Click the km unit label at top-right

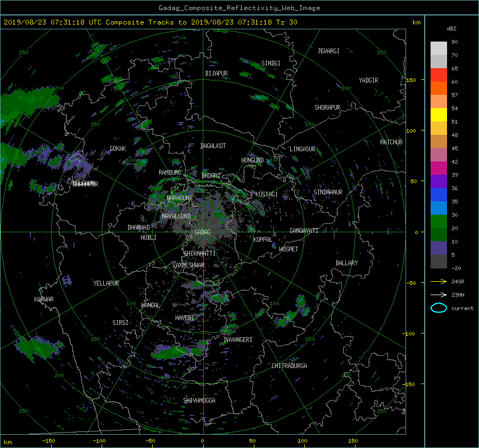(x=416, y=22)
